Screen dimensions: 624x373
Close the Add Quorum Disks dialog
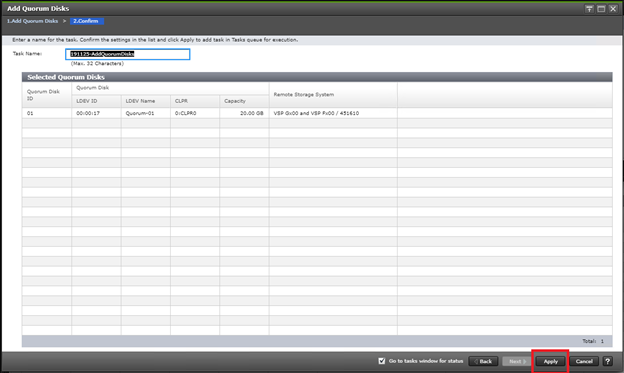tap(613, 9)
